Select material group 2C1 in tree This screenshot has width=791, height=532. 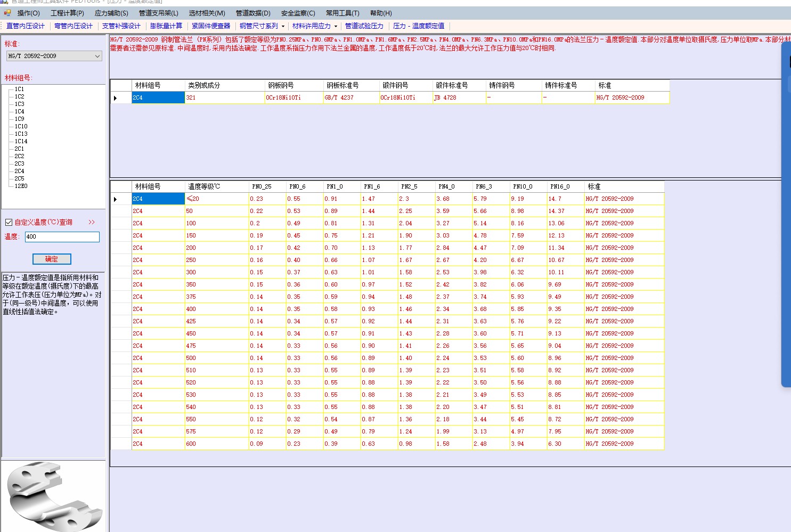point(19,149)
